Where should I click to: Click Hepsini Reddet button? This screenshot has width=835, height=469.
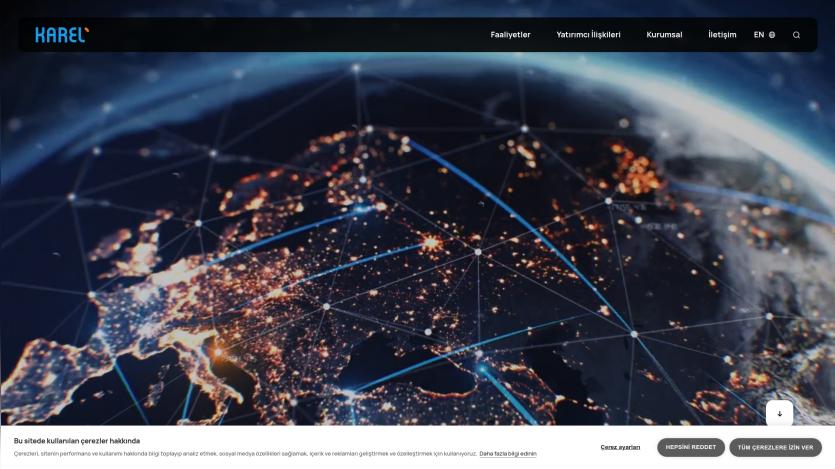coord(691,447)
